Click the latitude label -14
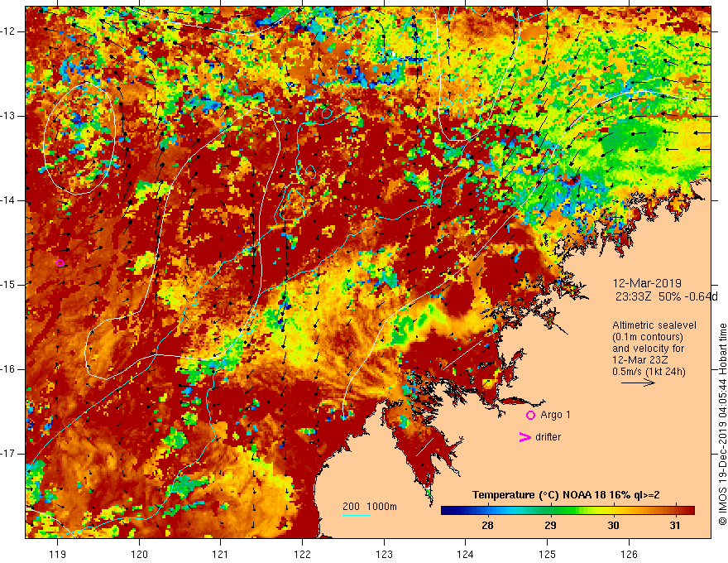Screen dimensions: 728x563 click(9, 200)
